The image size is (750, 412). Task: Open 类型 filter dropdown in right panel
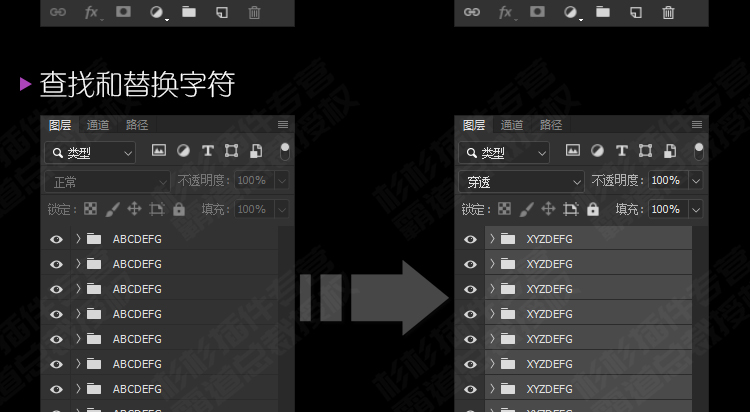tap(504, 153)
